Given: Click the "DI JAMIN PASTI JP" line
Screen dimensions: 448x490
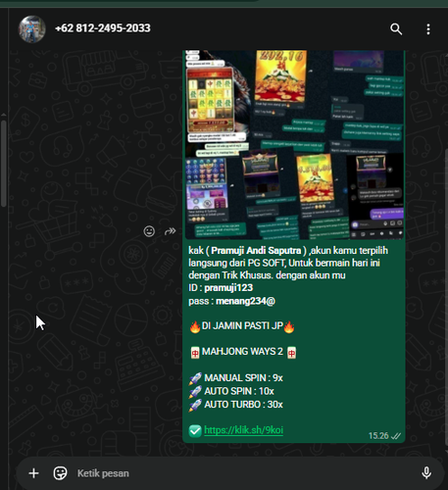Looking at the screenshot, I should point(242,326).
